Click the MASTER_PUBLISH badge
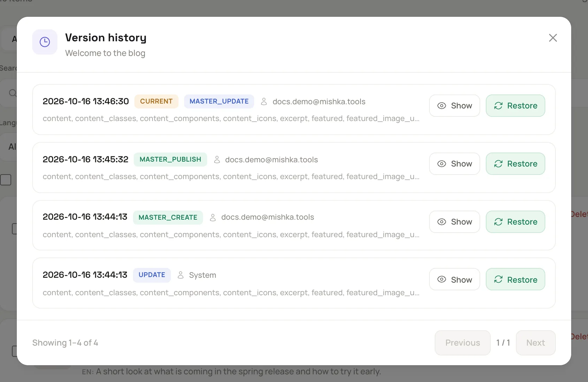 point(170,160)
